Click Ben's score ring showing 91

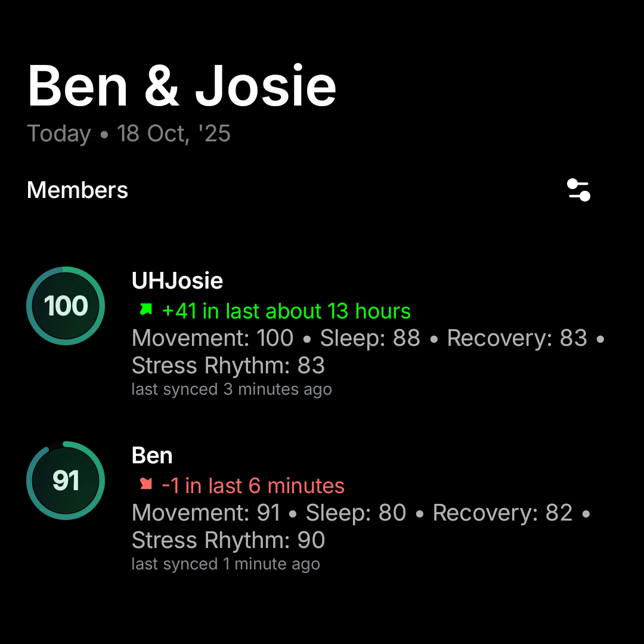coord(66,481)
